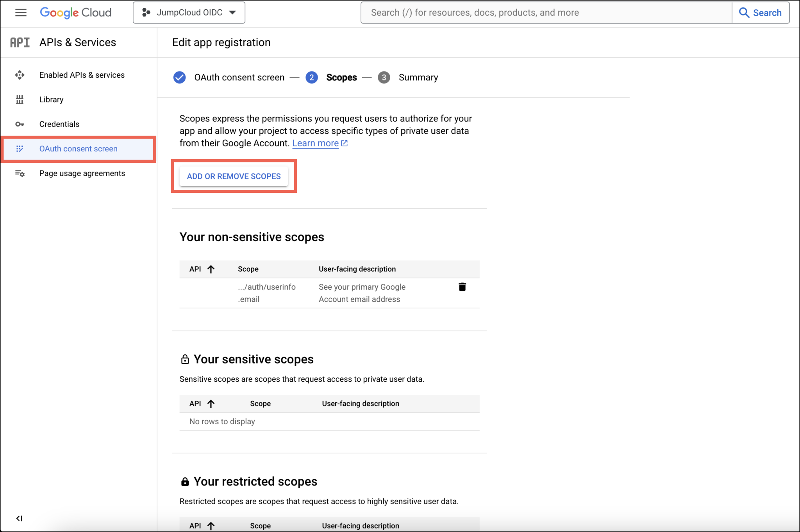Click the Page usage agreements icon
800x532 pixels.
tap(20, 173)
